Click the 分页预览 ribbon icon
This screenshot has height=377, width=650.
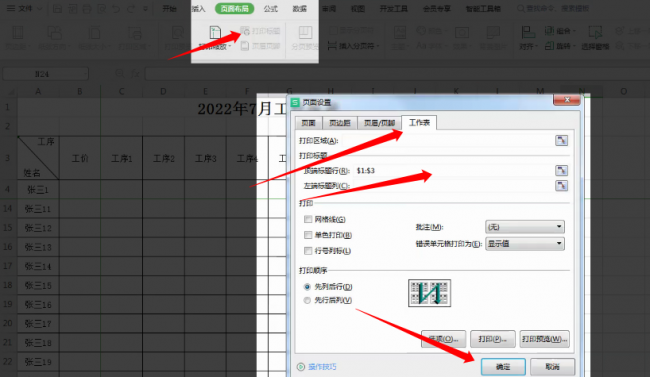click(305, 37)
